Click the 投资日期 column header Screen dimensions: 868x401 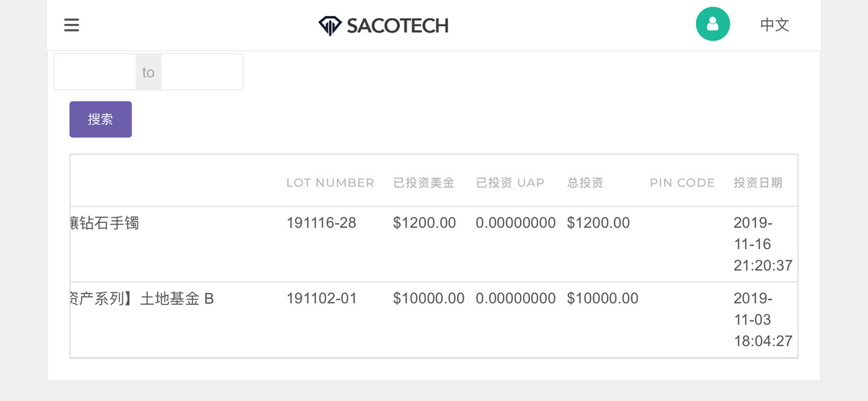coord(758,183)
